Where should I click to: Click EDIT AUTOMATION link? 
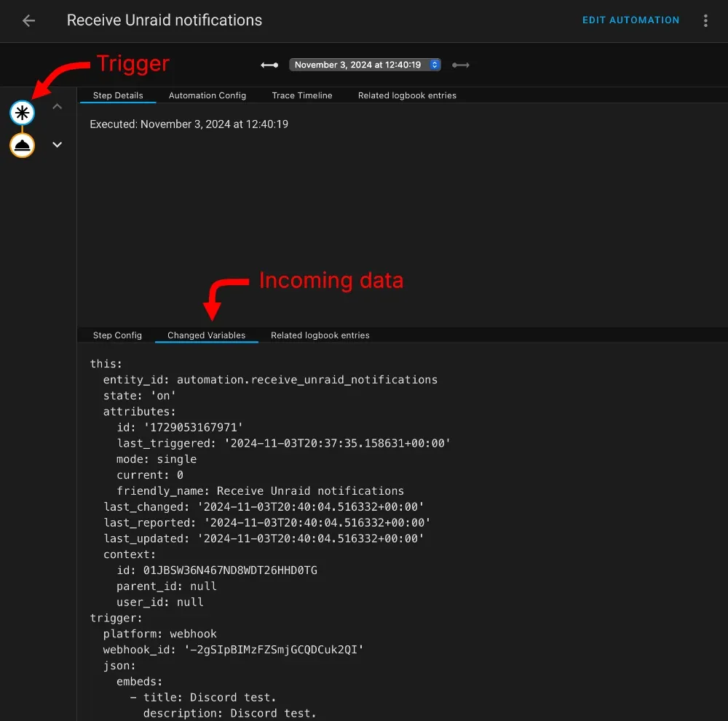[630, 20]
